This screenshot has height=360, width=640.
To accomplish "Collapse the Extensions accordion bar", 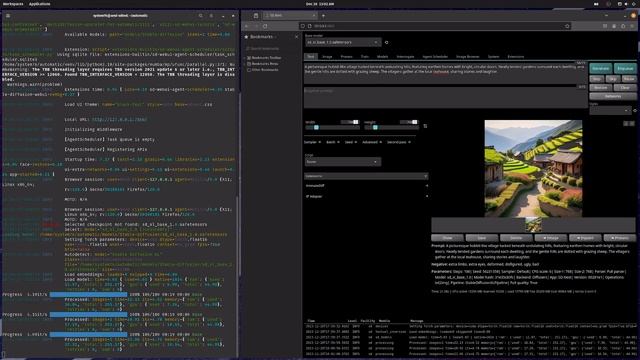I will pyautogui.click(x=366, y=176).
